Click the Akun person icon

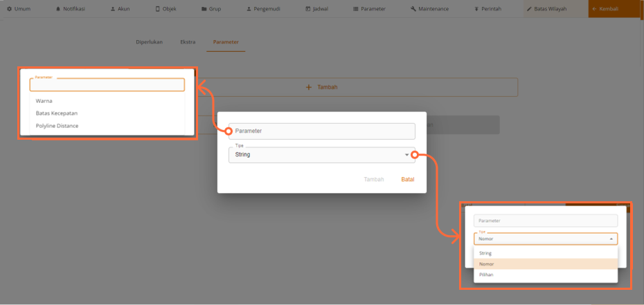(x=112, y=9)
